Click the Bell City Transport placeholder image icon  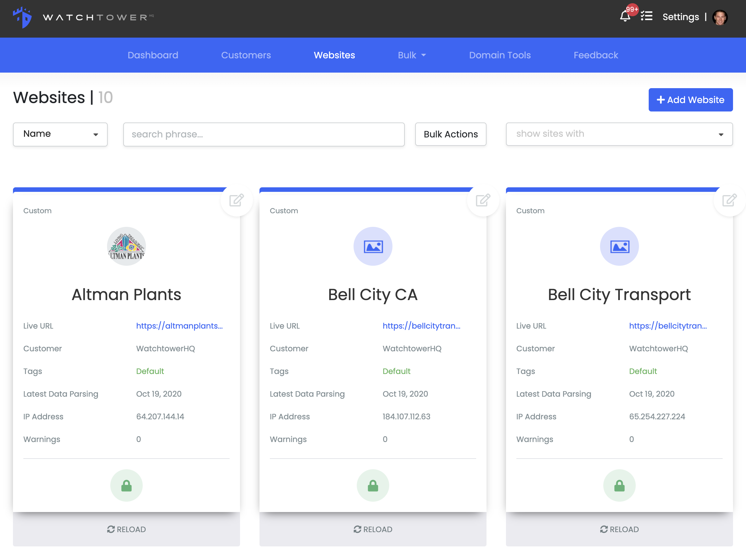click(620, 246)
